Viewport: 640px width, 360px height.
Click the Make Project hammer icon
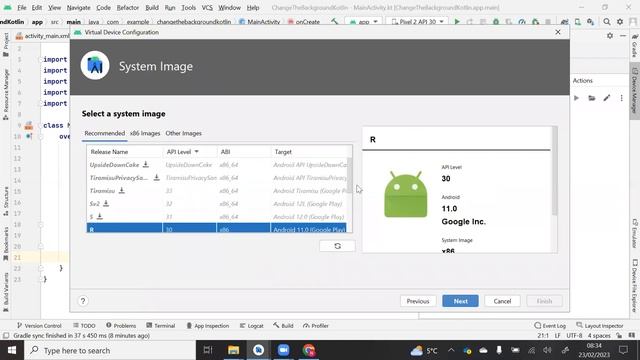[x=334, y=22]
